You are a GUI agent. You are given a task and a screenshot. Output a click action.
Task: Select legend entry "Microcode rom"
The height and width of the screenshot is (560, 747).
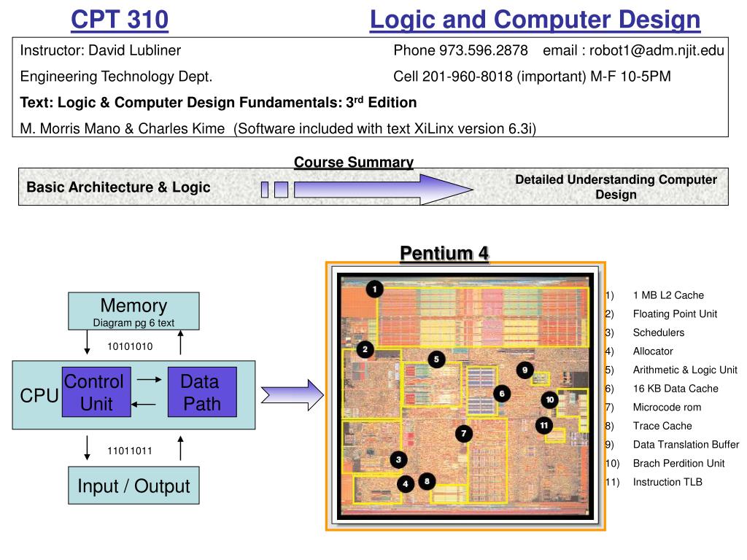667,407
